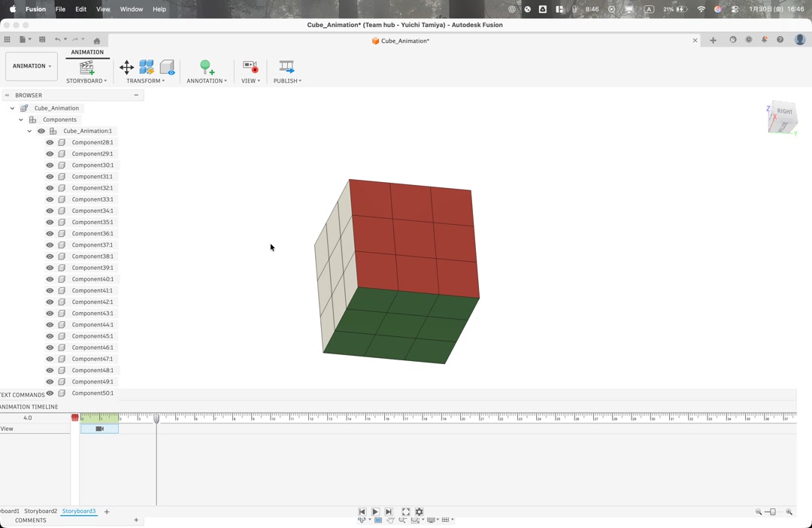Open timeline settings gear icon
The image size is (812, 528).
pyautogui.click(x=420, y=512)
